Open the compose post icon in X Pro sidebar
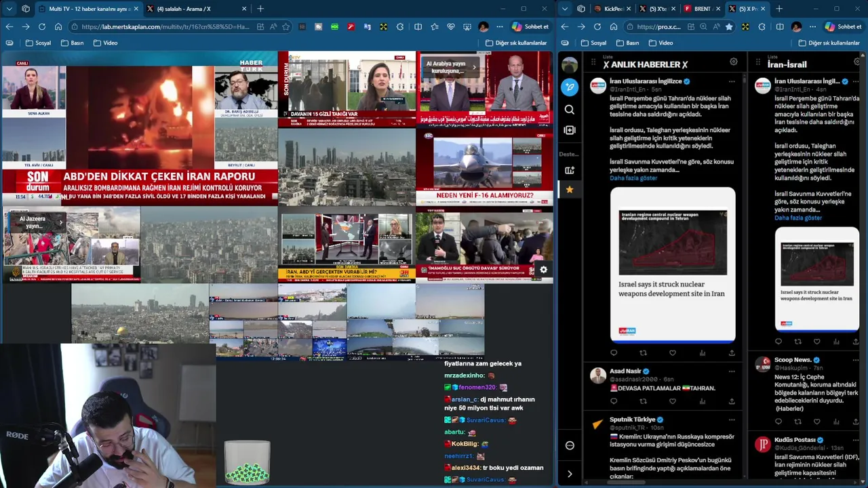The height and width of the screenshot is (488, 868). tap(570, 87)
